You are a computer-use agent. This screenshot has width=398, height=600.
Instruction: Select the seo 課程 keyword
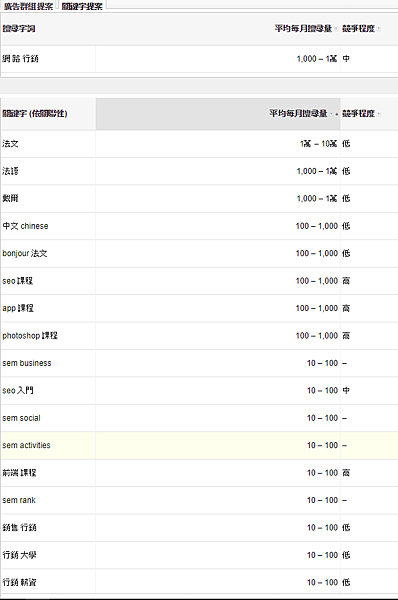(18, 281)
